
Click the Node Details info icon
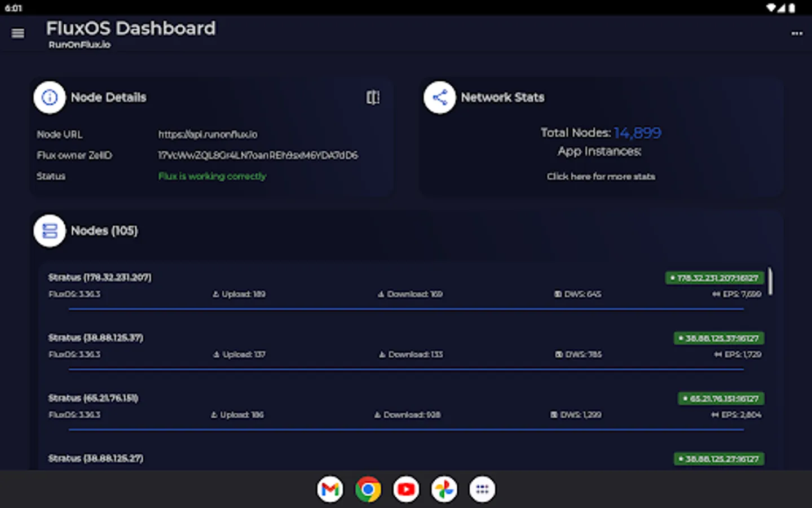coord(50,98)
